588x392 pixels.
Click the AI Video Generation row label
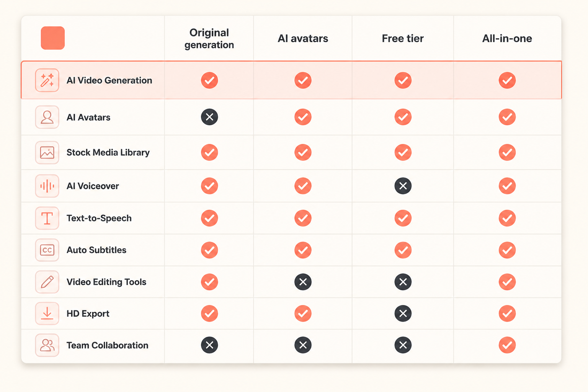pos(109,80)
